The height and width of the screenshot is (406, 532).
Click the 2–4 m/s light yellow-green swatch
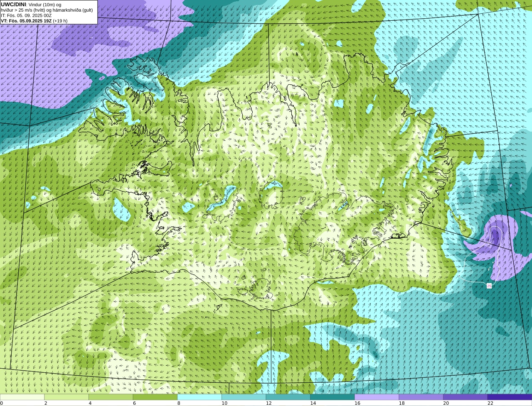(x=66, y=397)
